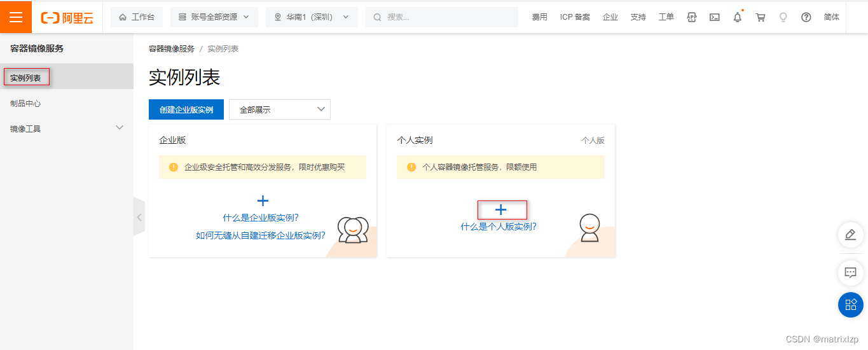Click the 企业版 card title
The image size is (868, 350).
point(172,140)
